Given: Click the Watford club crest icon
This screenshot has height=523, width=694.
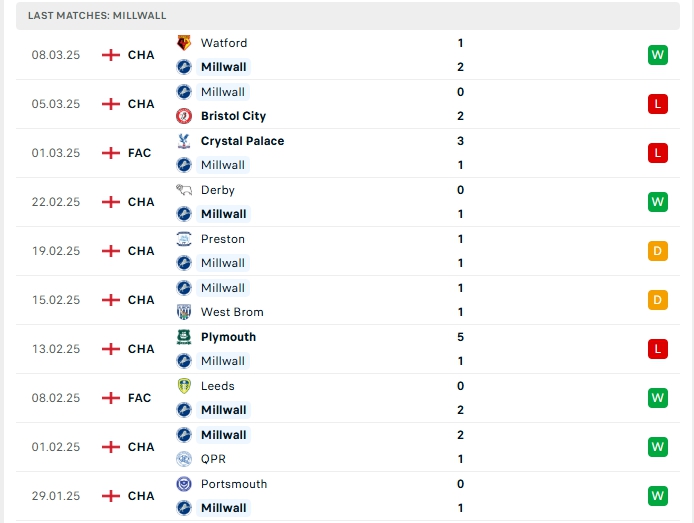Looking at the screenshot, I should [184, 43].
